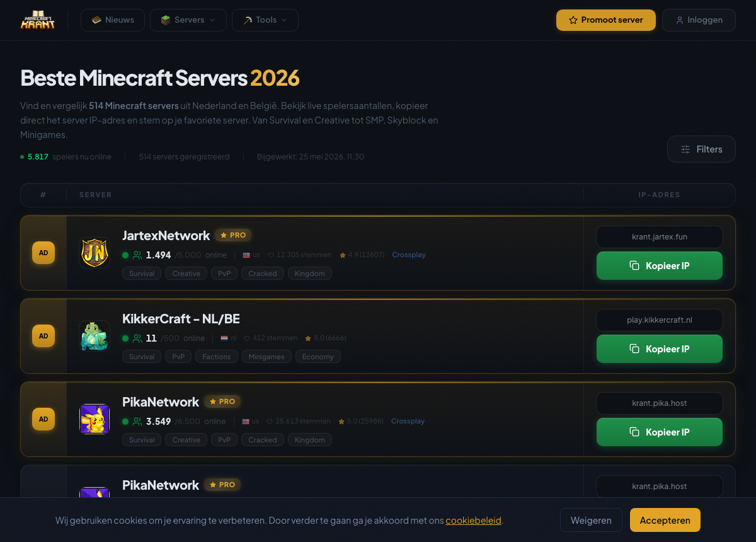Screen dimensions: 756x542
Task: Select the Creative tag under PikaNetwork AD row
Action: point(186,440)
